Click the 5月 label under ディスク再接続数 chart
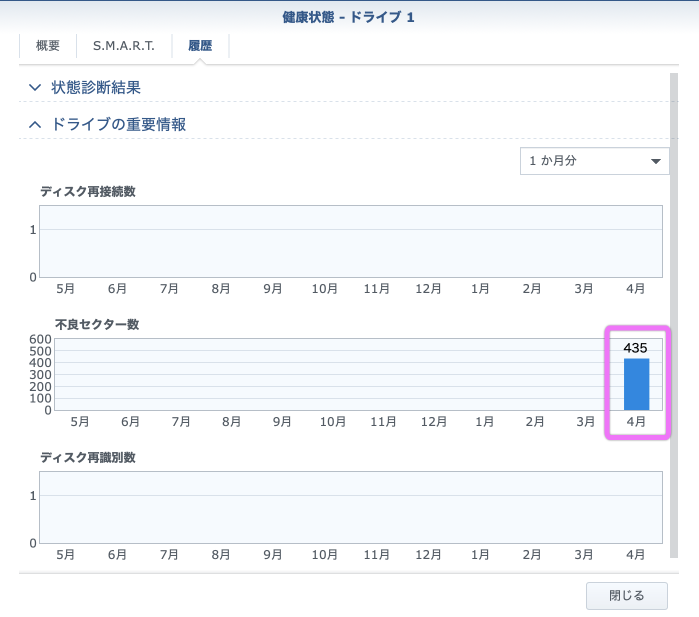Screen dimensions: 699x617 tap(66, 288)
